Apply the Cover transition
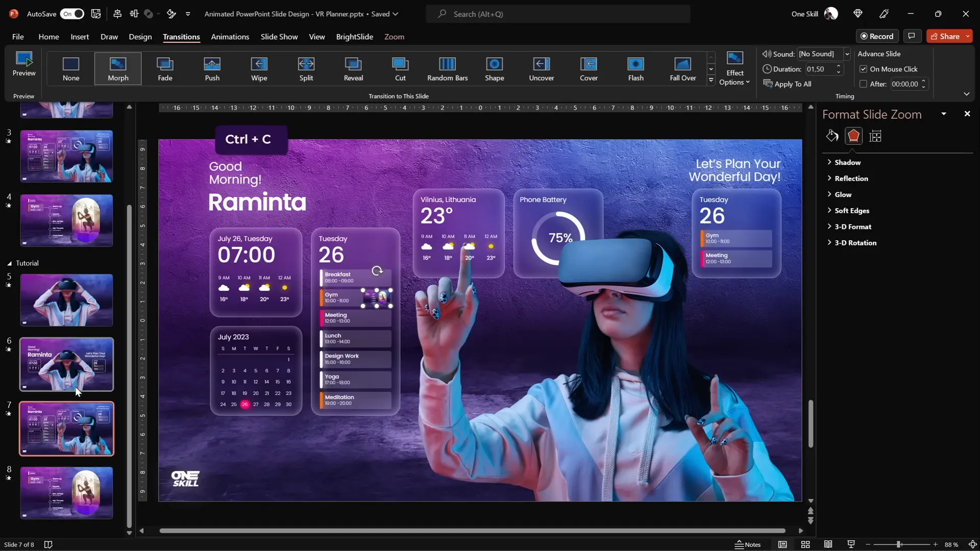The image size is (980, 551). (x=589, y=69)
